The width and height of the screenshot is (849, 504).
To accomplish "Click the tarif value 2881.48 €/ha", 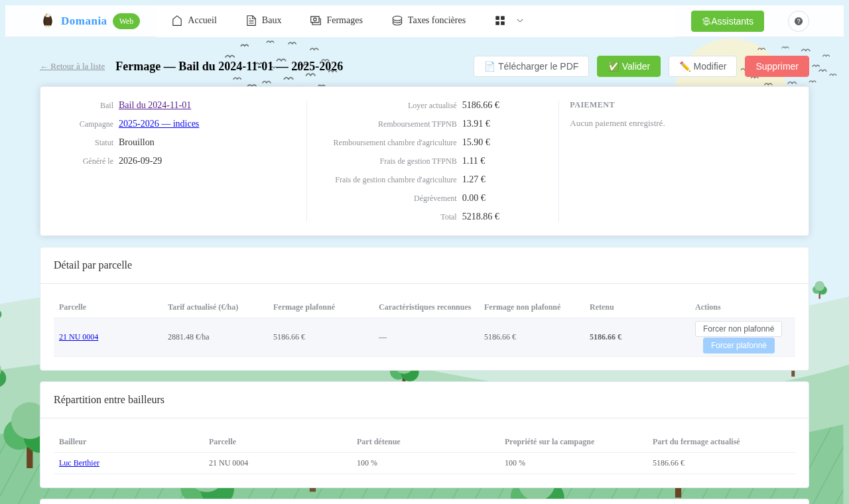I will [188, 337].
